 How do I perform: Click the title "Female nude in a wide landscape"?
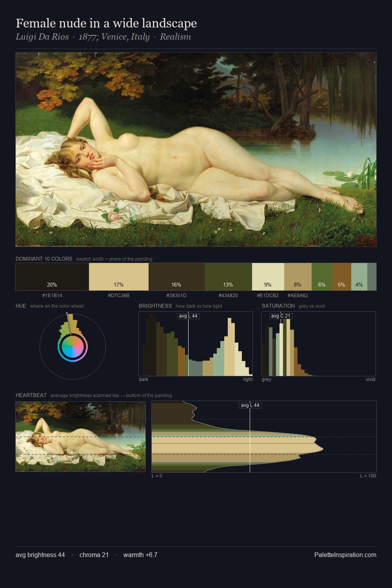pos(106,24)
